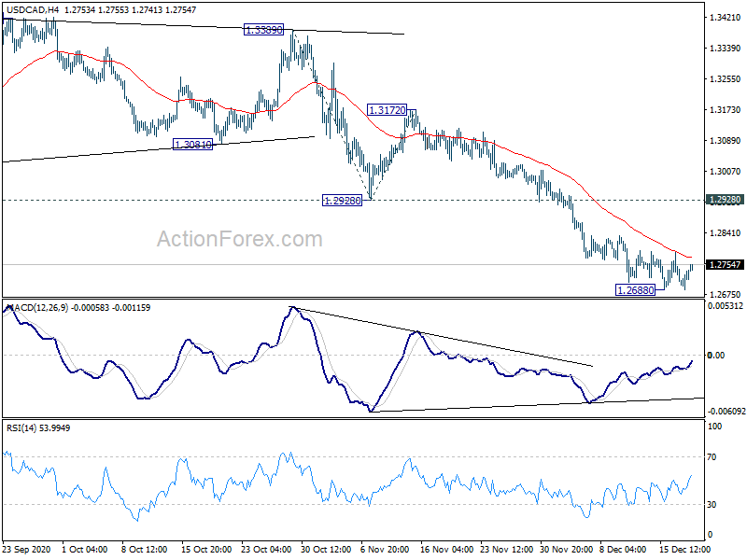747x560 pixels.
Task: Click the 16 Nov 04:00 time label
Action: pos(446,549)
